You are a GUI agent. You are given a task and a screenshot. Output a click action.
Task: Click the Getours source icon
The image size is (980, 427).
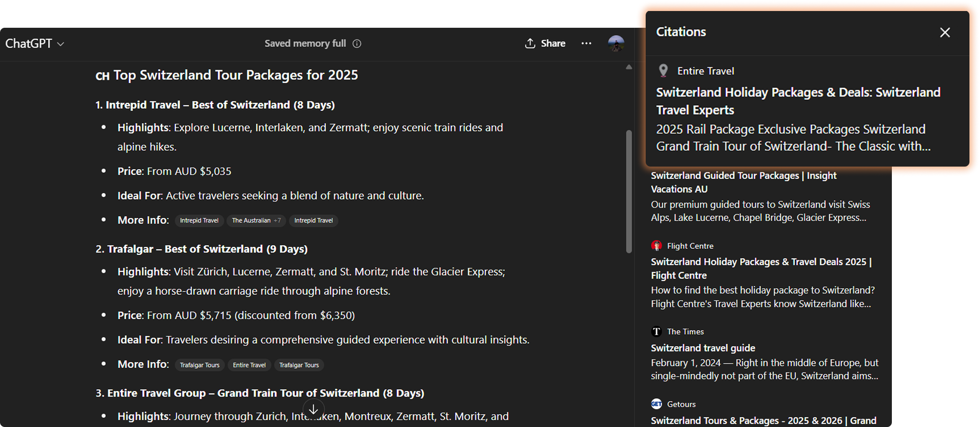[x=656, y=404]
